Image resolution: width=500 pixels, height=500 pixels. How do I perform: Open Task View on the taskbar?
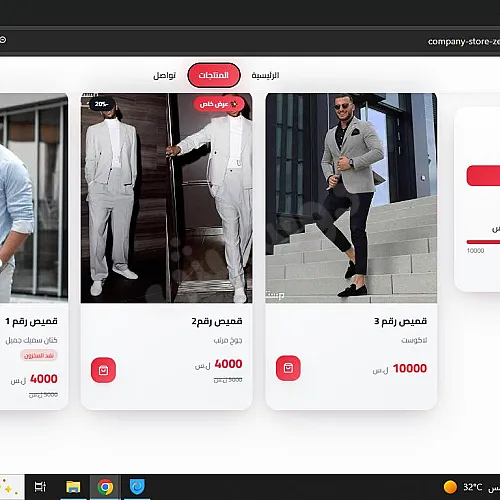click(x=40, y=487)
